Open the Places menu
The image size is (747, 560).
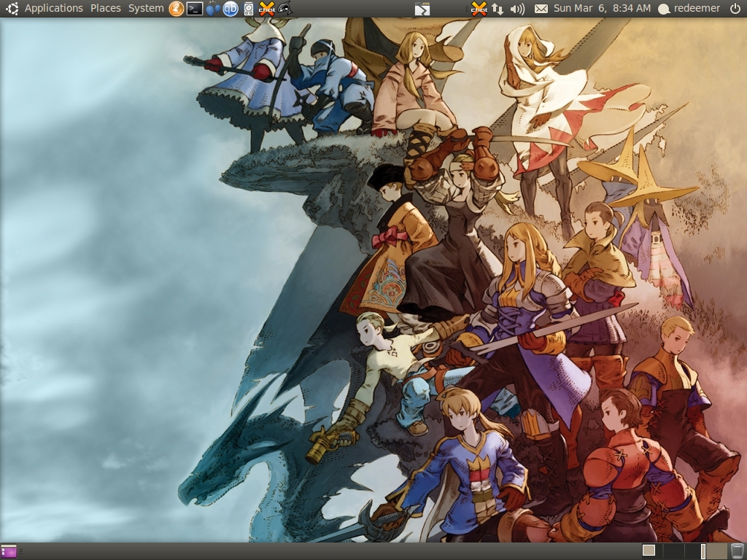coord(105,8)
